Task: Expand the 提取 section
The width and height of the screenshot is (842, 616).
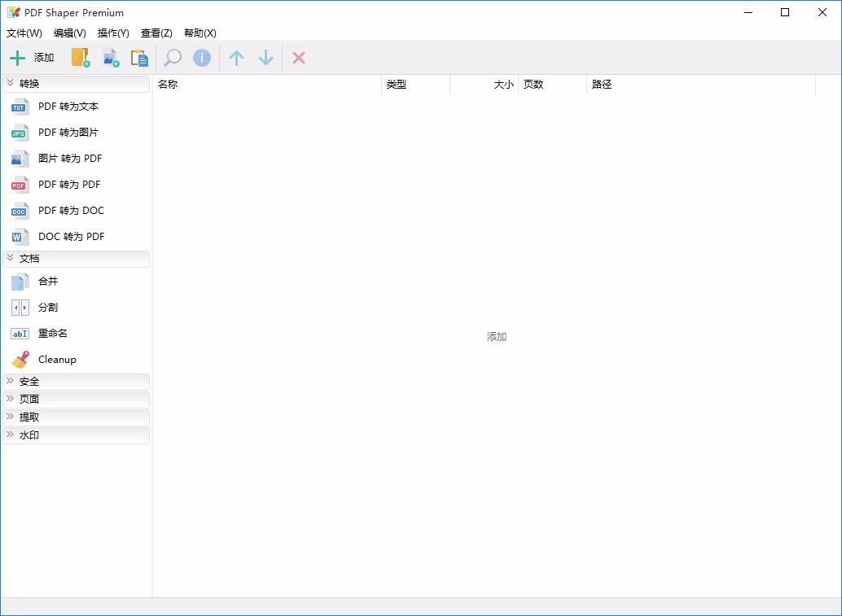Action: 76,417
